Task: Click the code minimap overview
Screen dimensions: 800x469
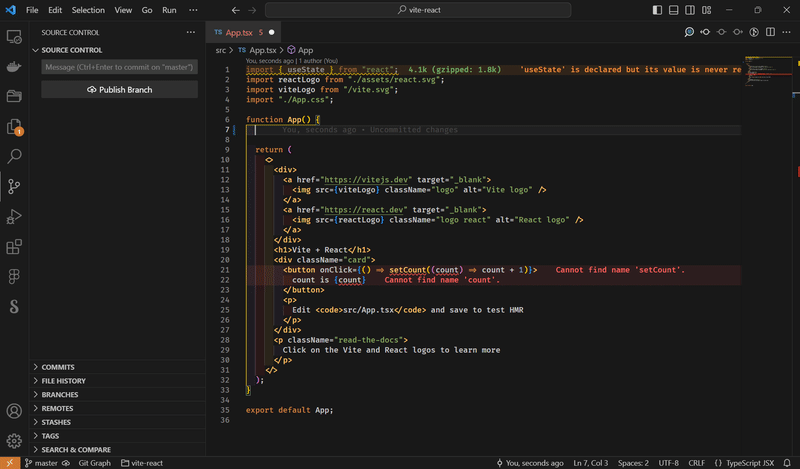Action: [768, 71]
